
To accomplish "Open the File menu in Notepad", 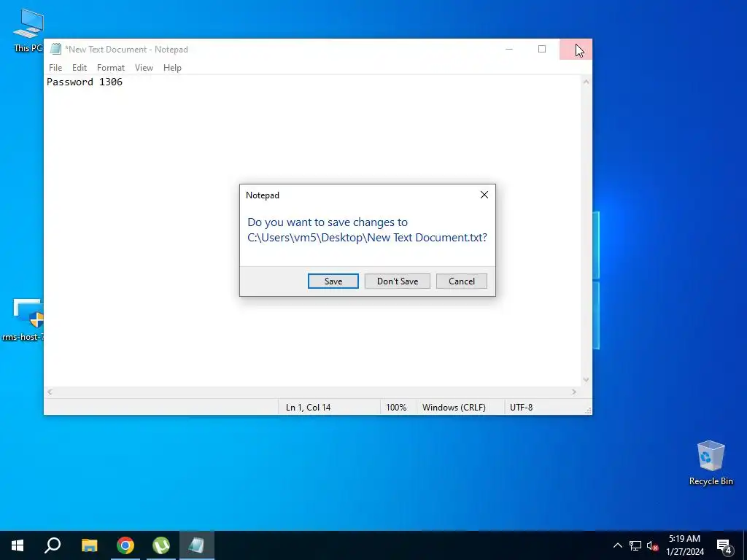I will pos(55,68).
